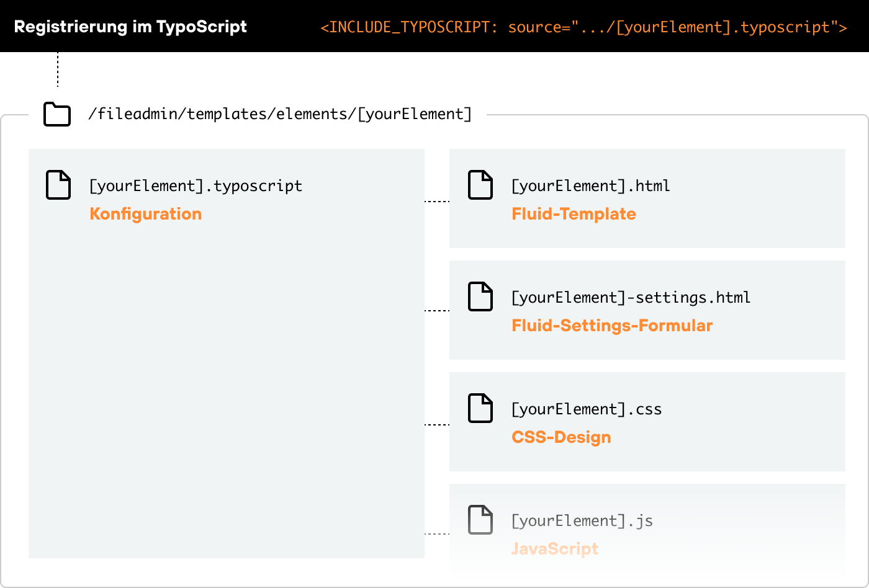Click the [yourElement].css file name
This screenshot has width=869, height=588.
pos(586,409)
